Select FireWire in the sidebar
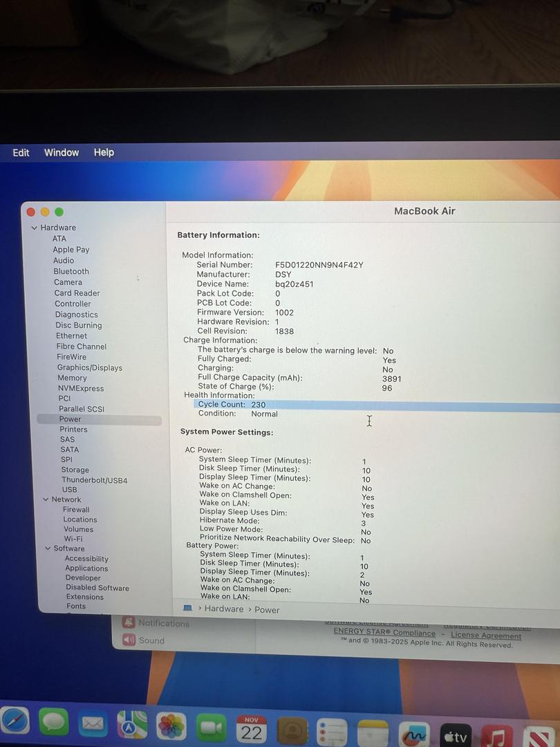The image size is (560, 747). (x=71, y=357)
